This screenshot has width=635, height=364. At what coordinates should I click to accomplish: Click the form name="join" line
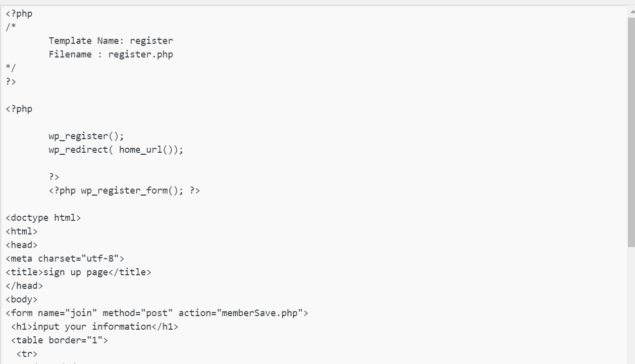point(157,313)
